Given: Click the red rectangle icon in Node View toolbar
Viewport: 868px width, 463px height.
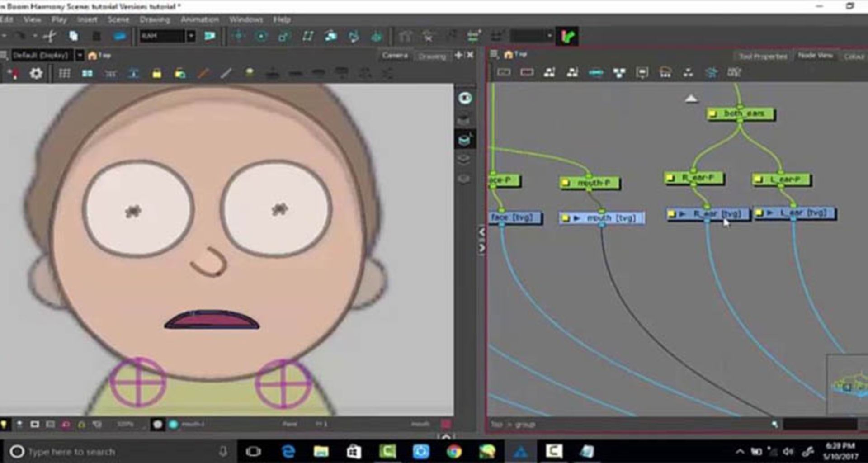Looking at the screenshot, I should 527,72.
